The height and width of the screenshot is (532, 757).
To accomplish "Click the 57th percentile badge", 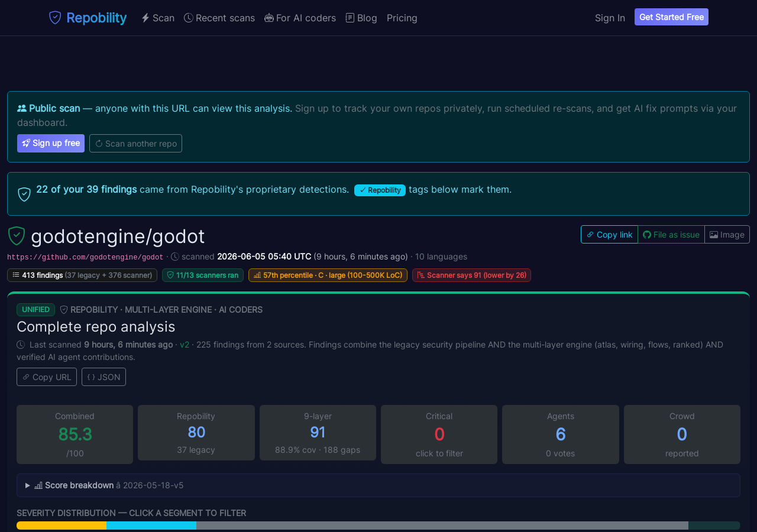I will [328, 275].
